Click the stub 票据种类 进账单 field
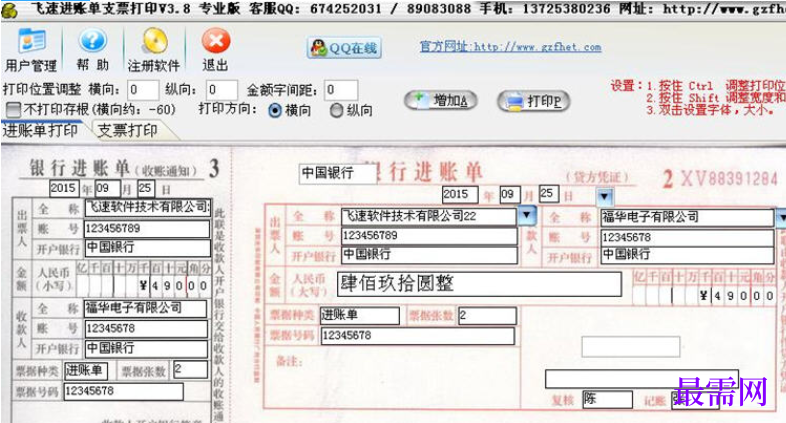Image resolution: width=786 pixels, height=423 pixels. pyautogui.click(x=86, y=370)
